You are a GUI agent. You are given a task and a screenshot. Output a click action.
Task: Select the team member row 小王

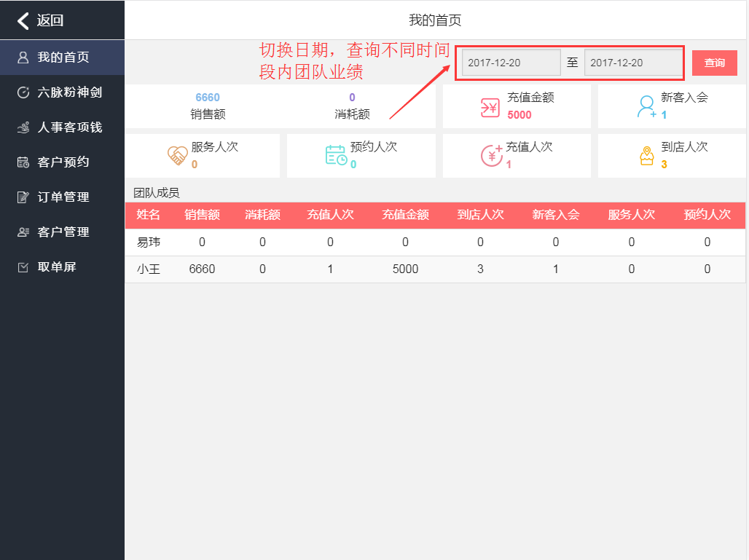(435, 269)
